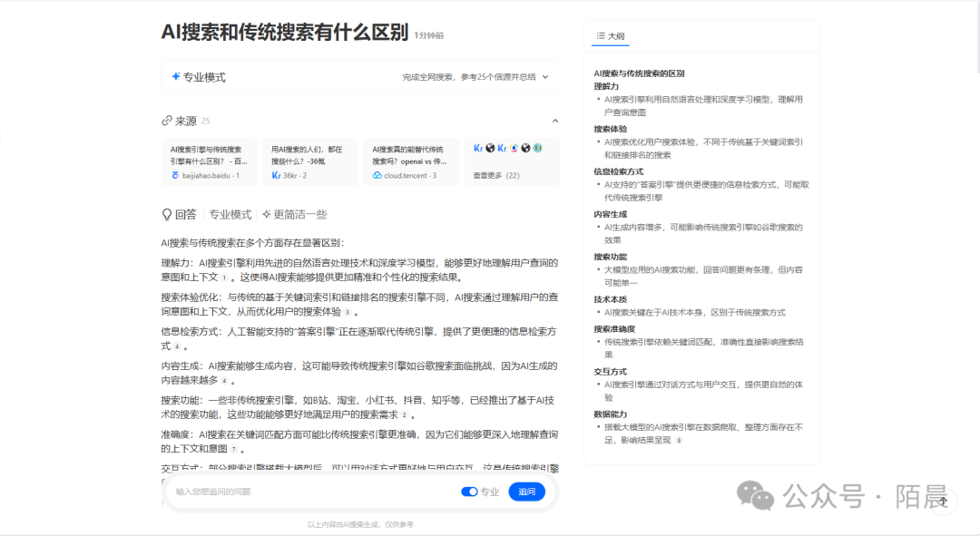Click the link icon next to 来源
This screenshot has height=536, width=980.
point(167,121)
